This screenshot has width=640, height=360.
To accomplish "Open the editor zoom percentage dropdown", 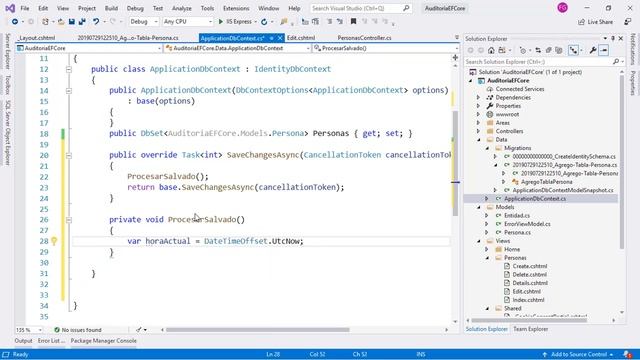I will (x=29, y=330).
